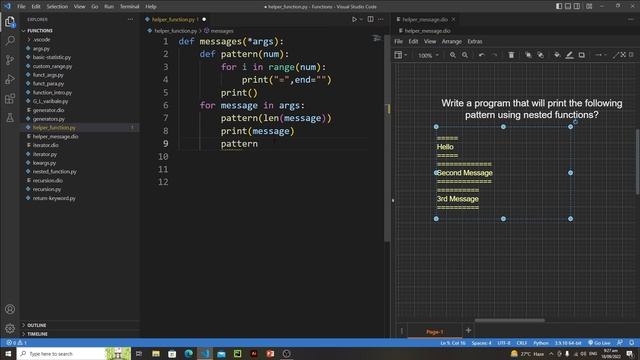The image size is (640, 360).
Task: Zoom out on the draw.io diagram
Action: click(x=465, y=55)
